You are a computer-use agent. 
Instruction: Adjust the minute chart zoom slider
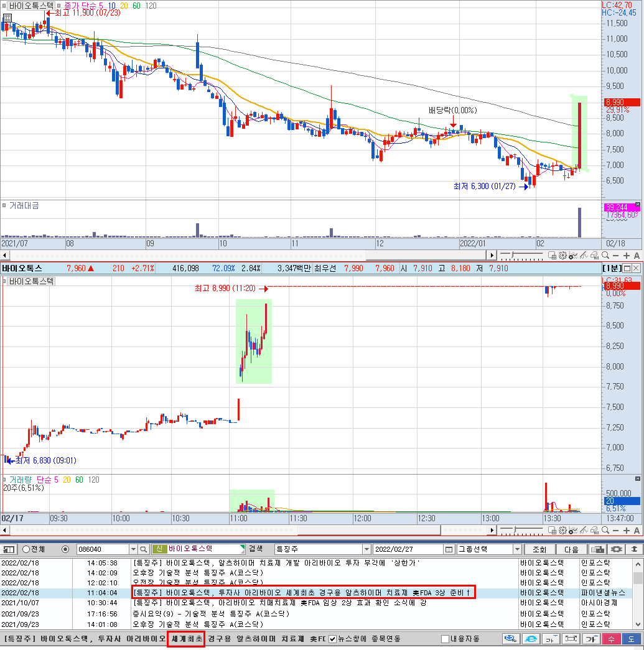coord(514,529)
